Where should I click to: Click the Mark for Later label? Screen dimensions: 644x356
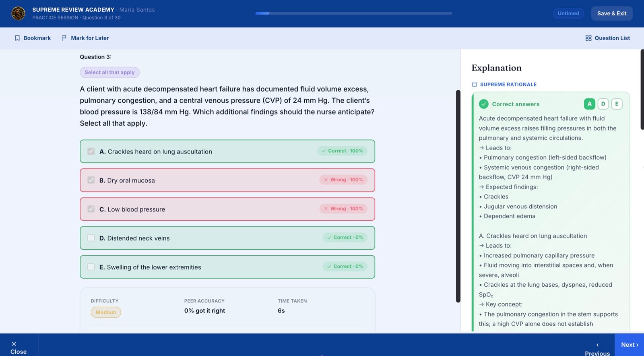pyautogui.click(x=90, y=38)
